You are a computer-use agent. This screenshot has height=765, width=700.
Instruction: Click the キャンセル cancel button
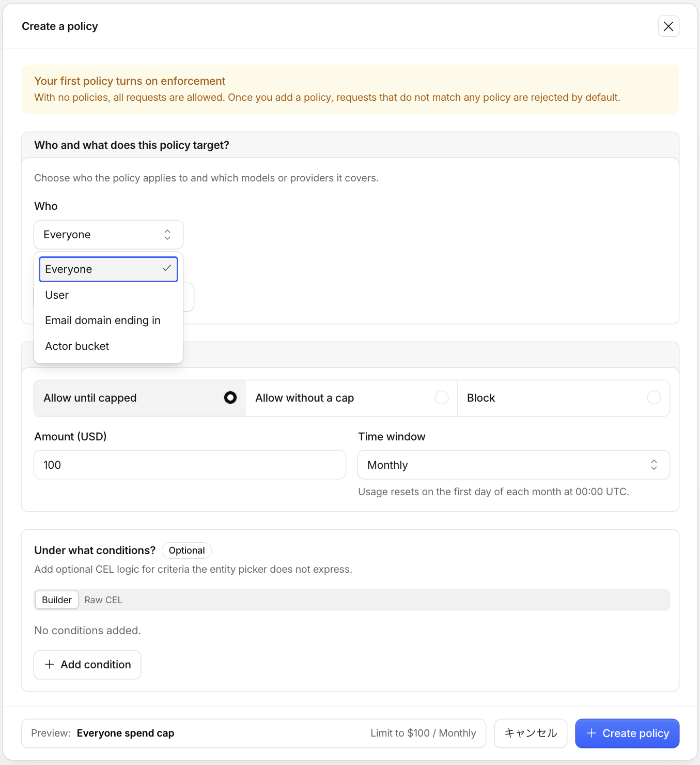tap(531, 733)
